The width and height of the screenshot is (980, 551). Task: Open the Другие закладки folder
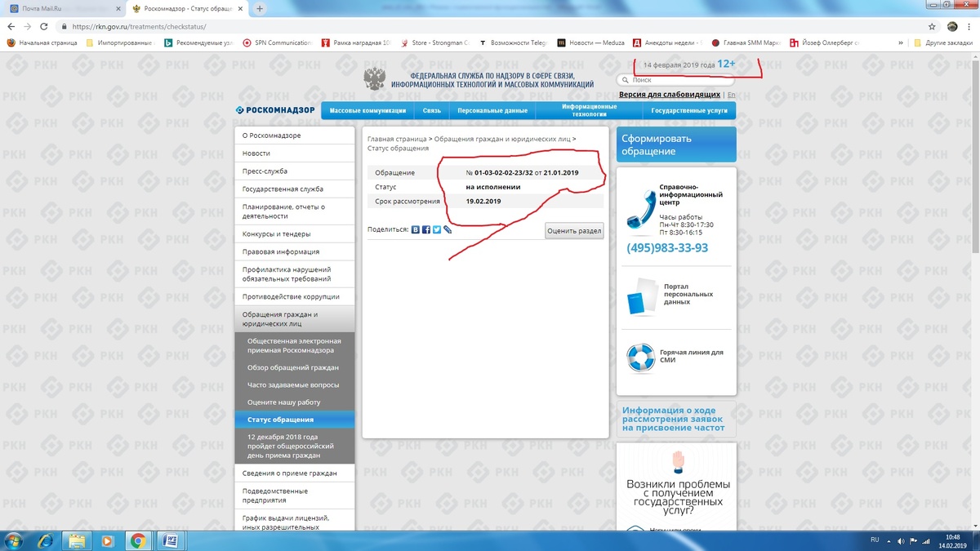(943, 42)
